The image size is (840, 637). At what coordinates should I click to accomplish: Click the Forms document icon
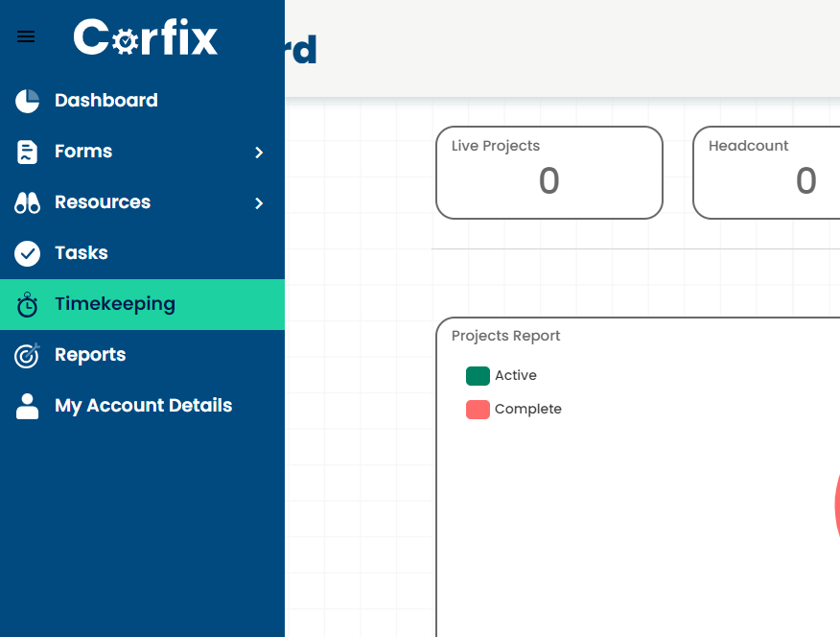pyautogui.click(x=28, y=152)
